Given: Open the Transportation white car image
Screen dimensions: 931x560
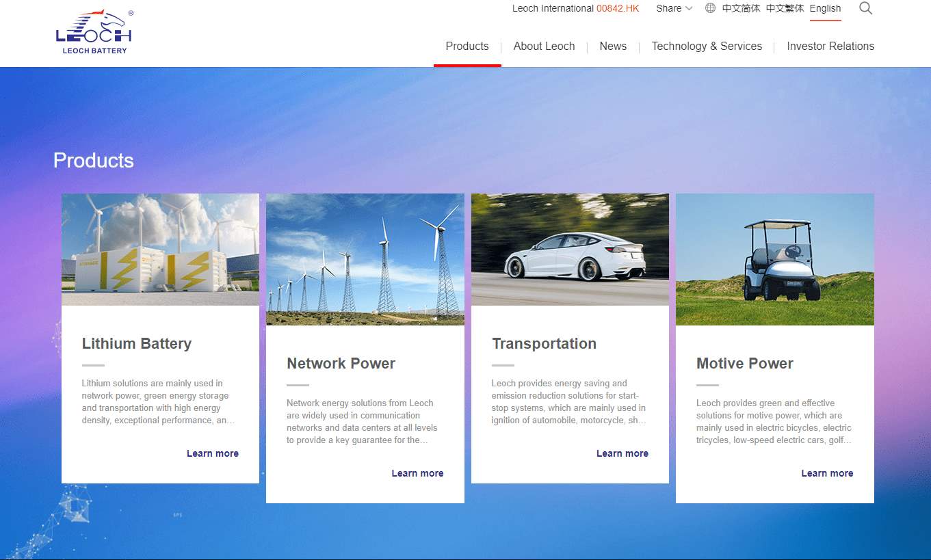Looking at the screenshot, I should [x=570, y=250].
